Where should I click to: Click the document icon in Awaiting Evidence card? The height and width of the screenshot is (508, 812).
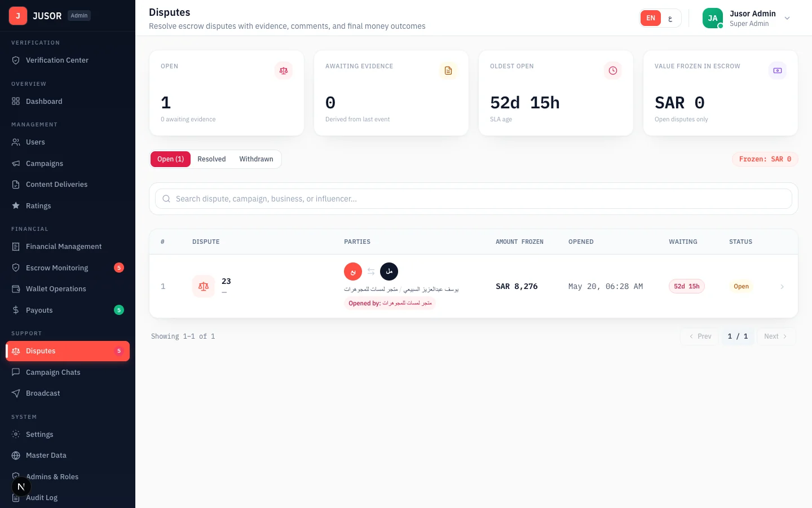[448, 71]
